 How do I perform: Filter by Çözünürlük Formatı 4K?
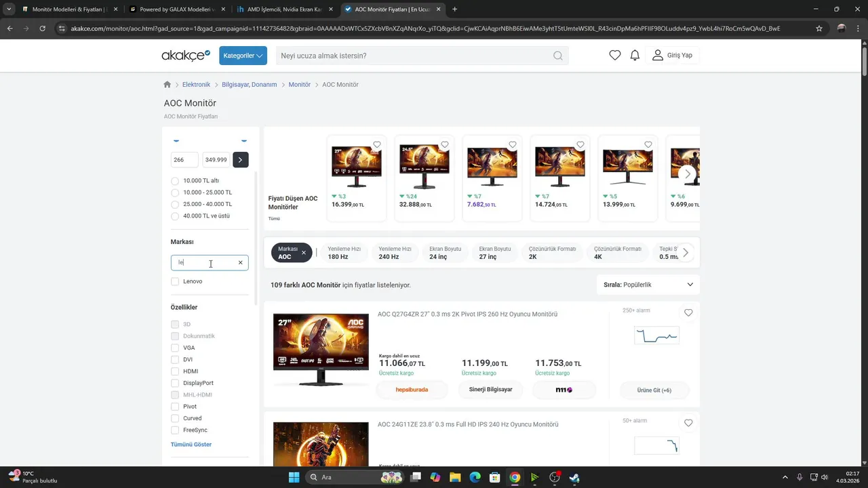point(617,253)
